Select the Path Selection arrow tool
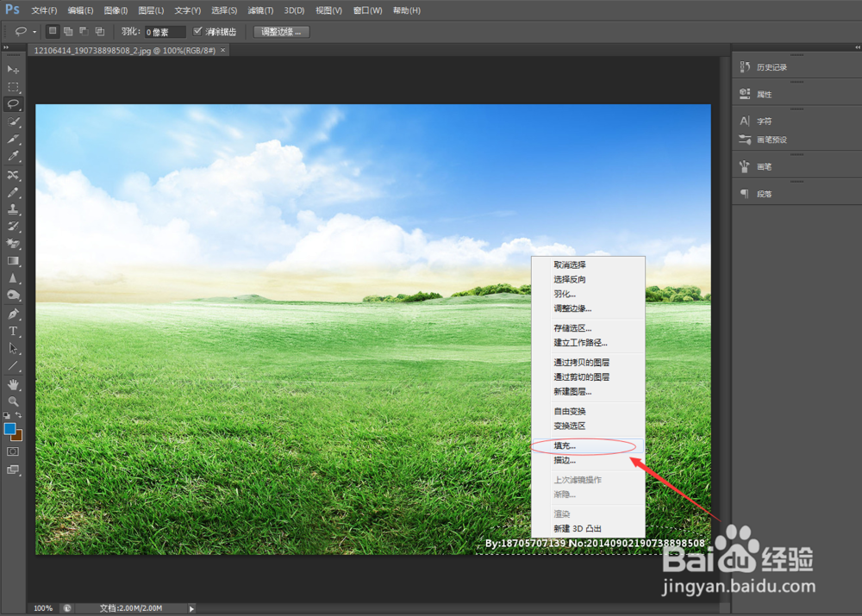862x616 pixels. tap(13, 348)
